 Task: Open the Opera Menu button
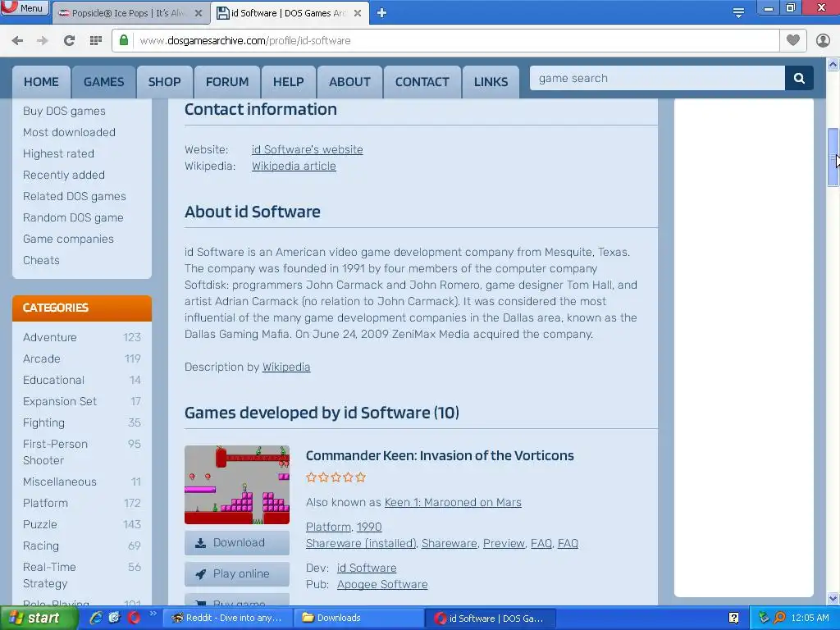point(24,7)
